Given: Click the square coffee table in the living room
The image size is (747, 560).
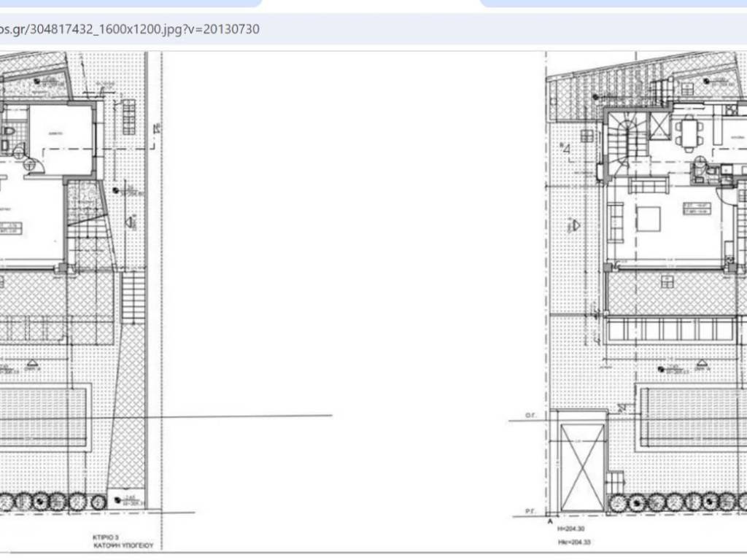Looking at the screenshot, I should (648, 217).
